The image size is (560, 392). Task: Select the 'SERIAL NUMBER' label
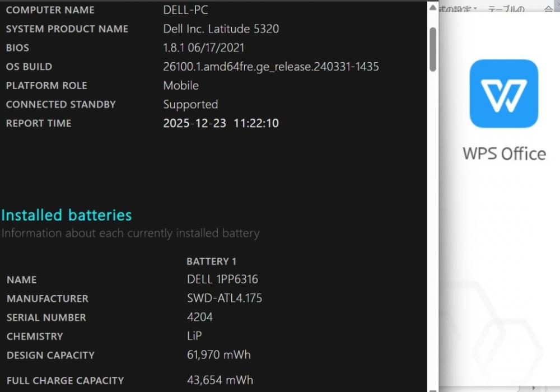[46, 318]
